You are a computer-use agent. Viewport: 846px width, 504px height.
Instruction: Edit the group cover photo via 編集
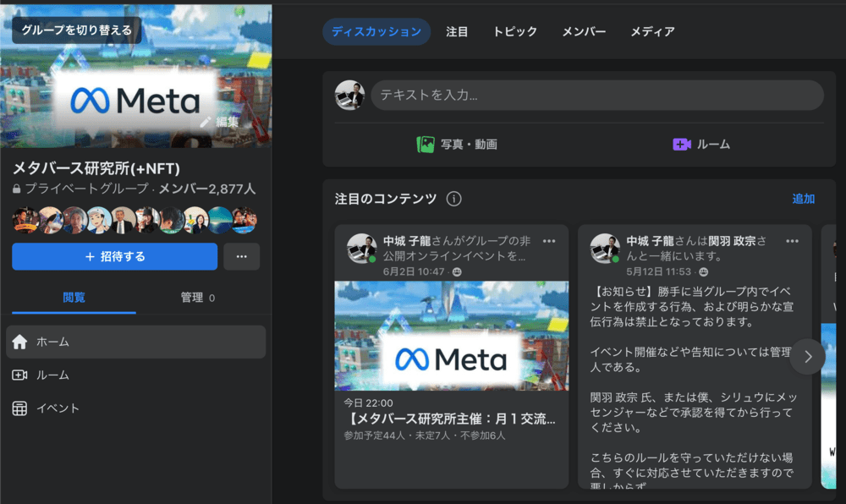220,123
